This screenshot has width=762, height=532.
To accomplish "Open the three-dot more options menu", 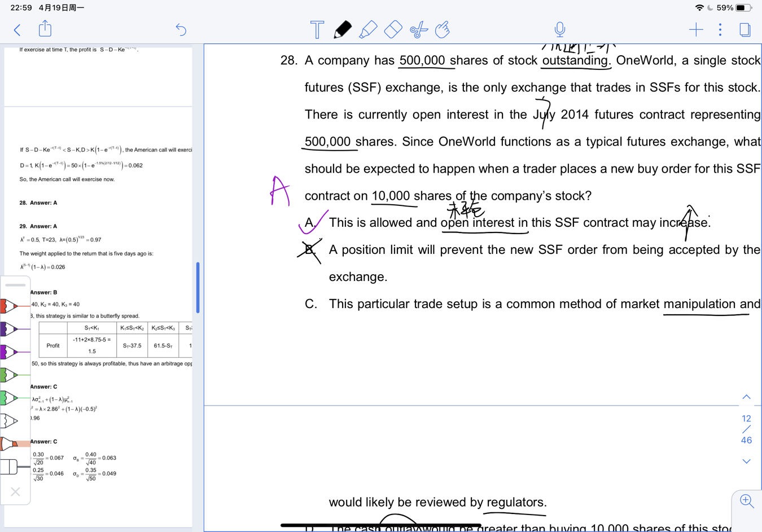I will [x=720, y=29].
